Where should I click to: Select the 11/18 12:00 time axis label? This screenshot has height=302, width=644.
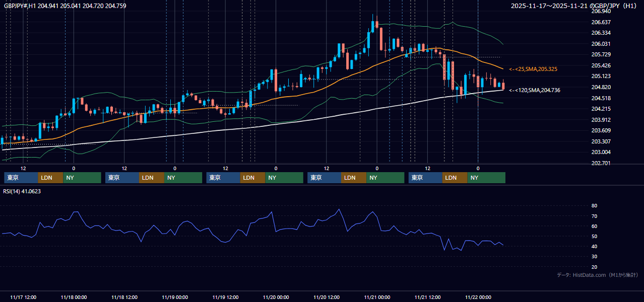124,297
